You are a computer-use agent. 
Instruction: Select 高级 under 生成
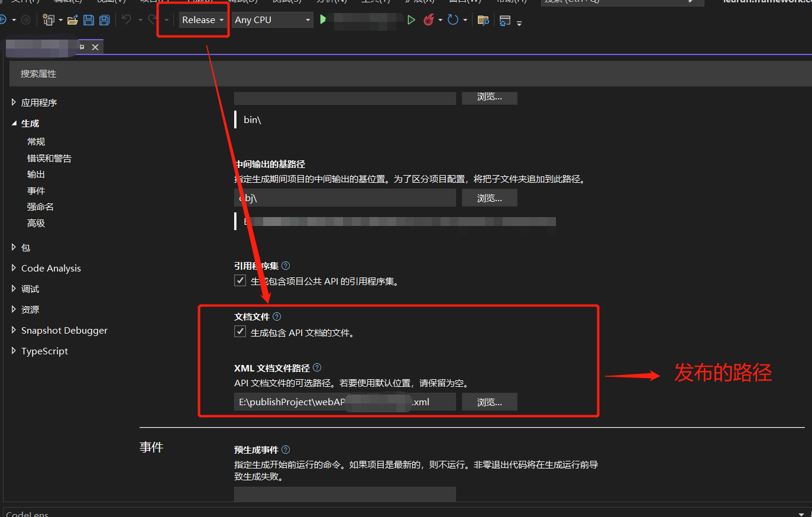pyautogui.click(x=36, y=223)
